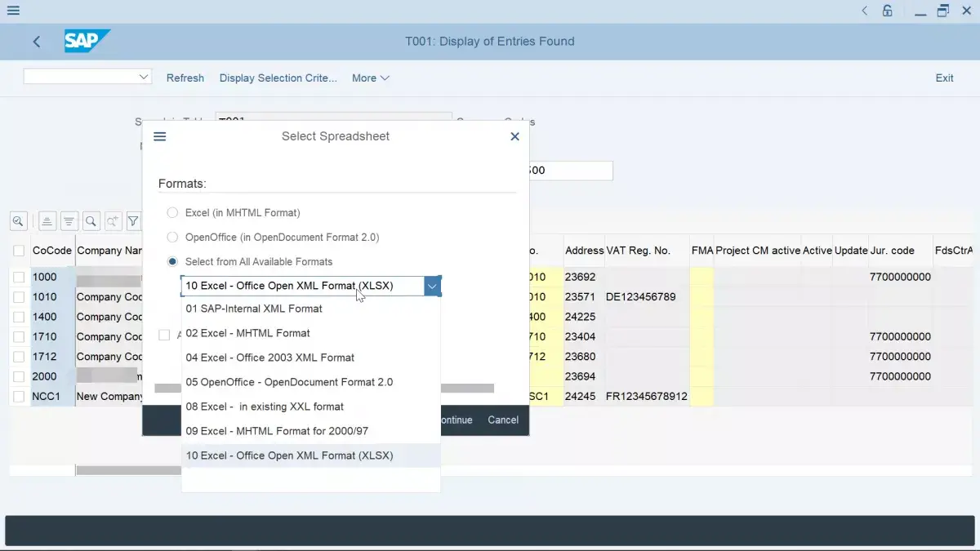Select OpenOffice (in OpenDocument Format 2.0) radio
The image size is (980, 551).
172,237
